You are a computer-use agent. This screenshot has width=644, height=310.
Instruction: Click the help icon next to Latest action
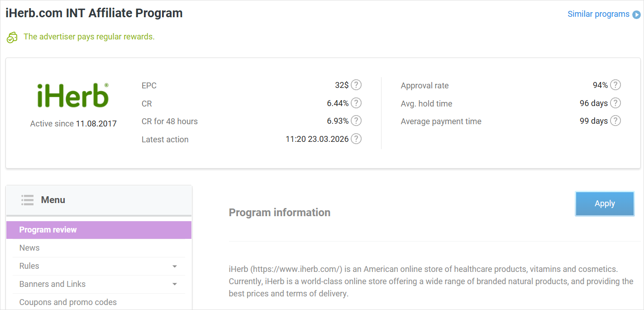pyautogui.click(x=356, y=139)
